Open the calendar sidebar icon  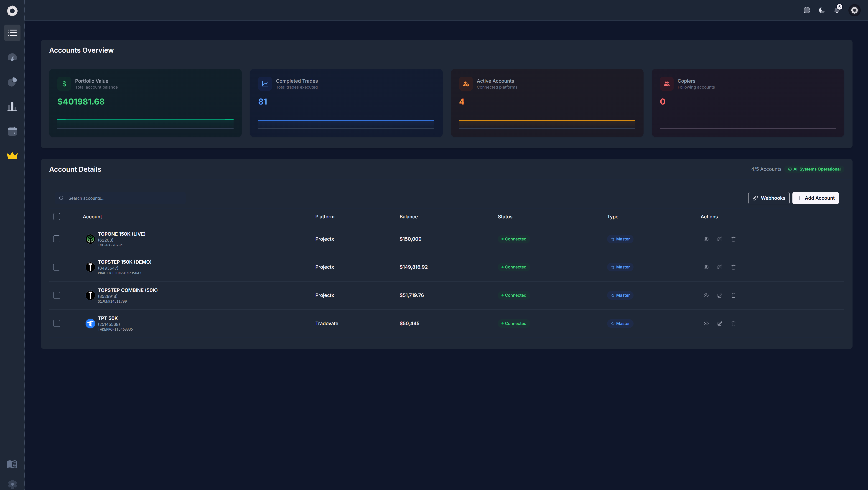click(x=12, y=131)
